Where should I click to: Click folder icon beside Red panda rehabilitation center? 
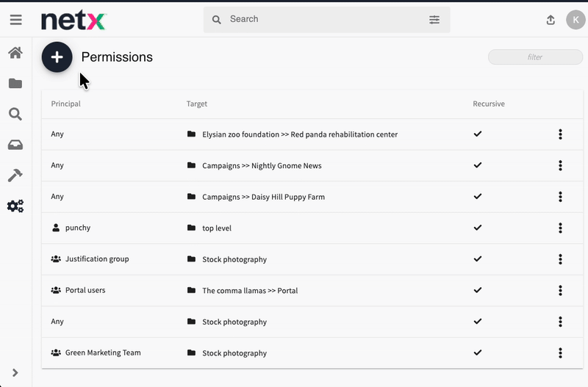pos(191,134)
